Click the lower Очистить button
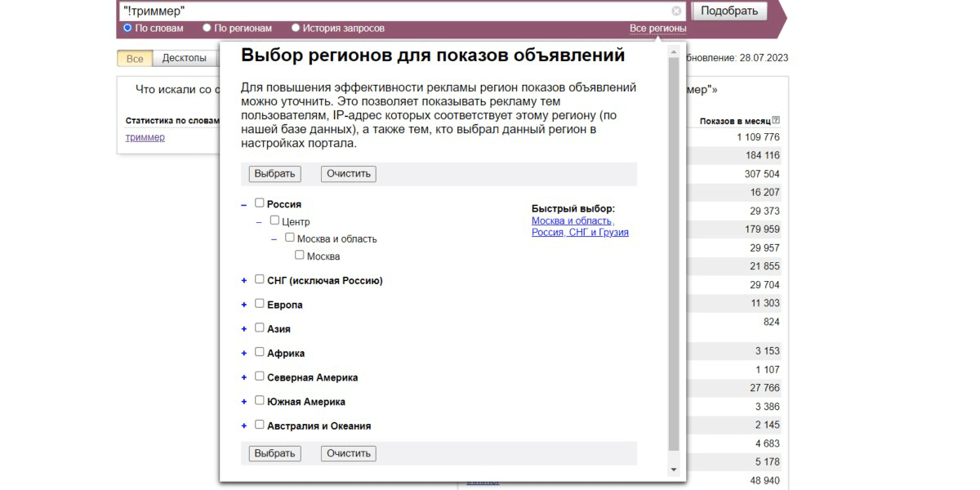The height and width of the screenshot is (490, 980). click(x=349, y=453)
